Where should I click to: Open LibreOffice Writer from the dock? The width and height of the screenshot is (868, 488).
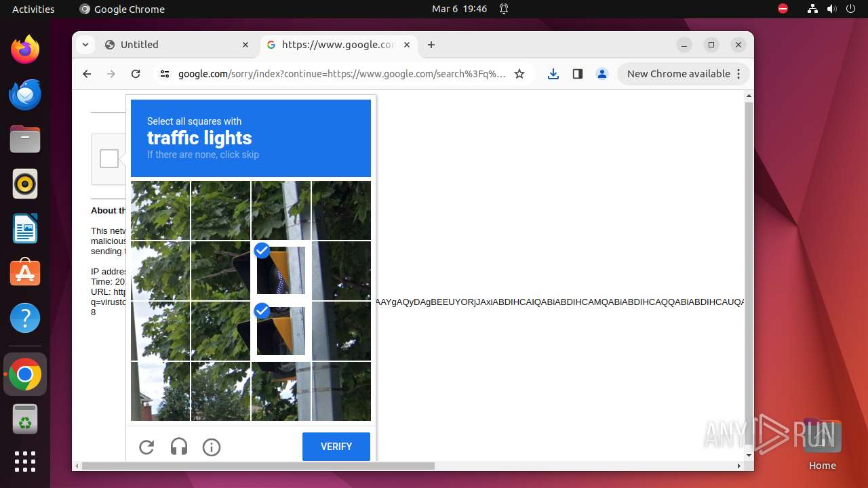point(25,228)
